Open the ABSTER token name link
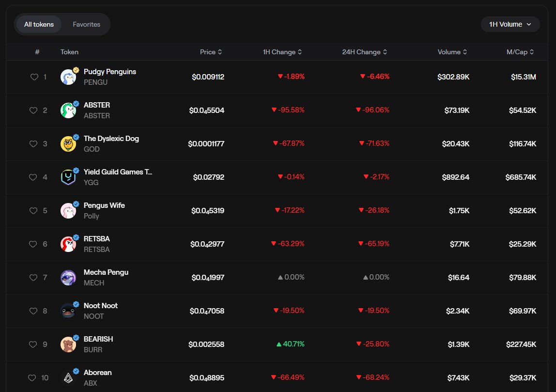 [97, 105]
